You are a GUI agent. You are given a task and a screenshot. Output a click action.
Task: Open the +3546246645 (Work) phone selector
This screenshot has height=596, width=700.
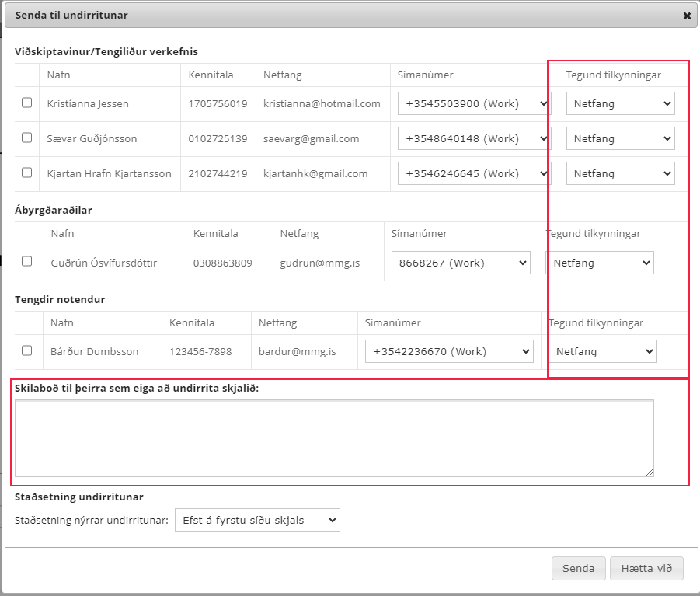pos(474,173)
